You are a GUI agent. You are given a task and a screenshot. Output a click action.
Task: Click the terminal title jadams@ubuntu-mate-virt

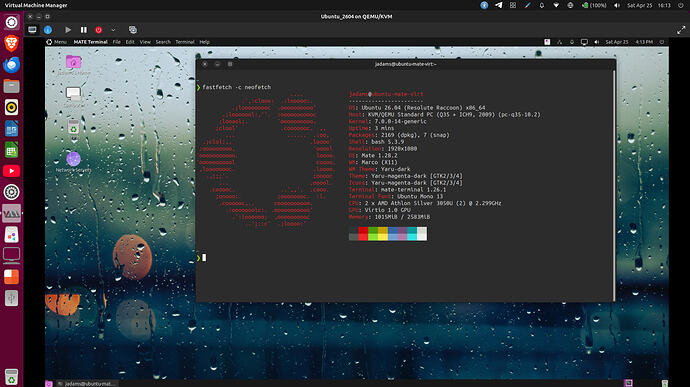(x=405, y=64)
